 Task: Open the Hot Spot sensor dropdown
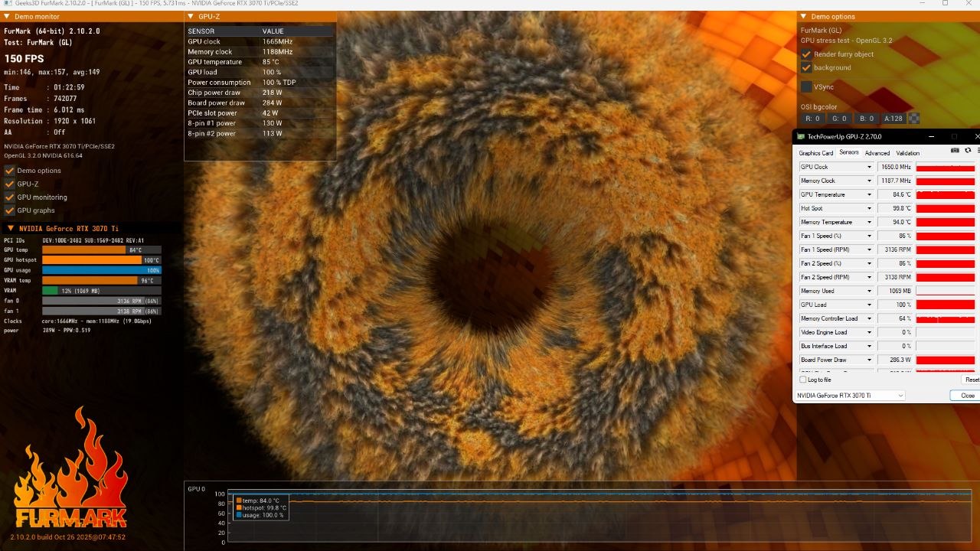click(x=869, y=208)
